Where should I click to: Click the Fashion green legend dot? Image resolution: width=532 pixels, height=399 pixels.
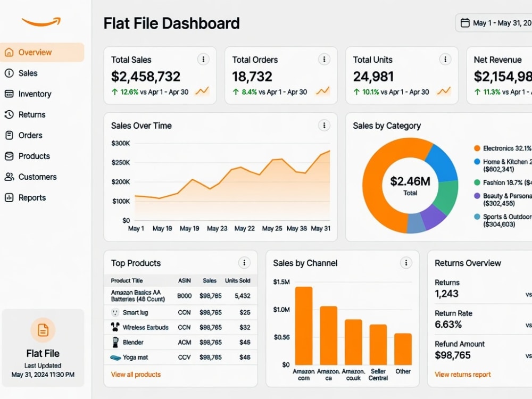coord(477,182)
